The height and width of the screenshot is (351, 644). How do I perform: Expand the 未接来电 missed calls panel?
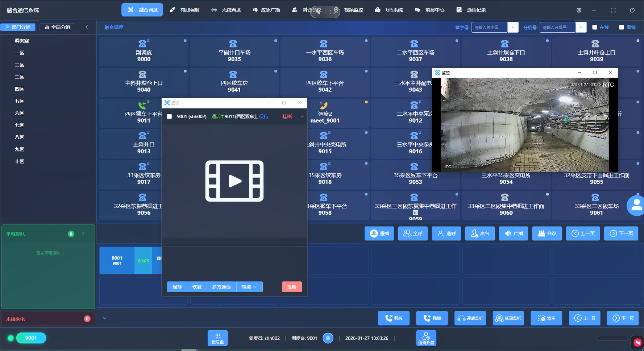pyautogui.click(x=48, y=319)
